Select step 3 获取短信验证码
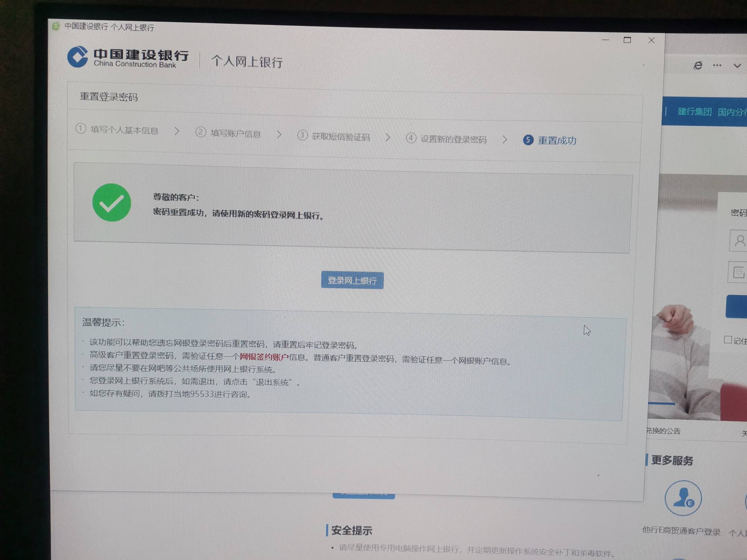This screenshot has width=747, height=560. (334, 136)
